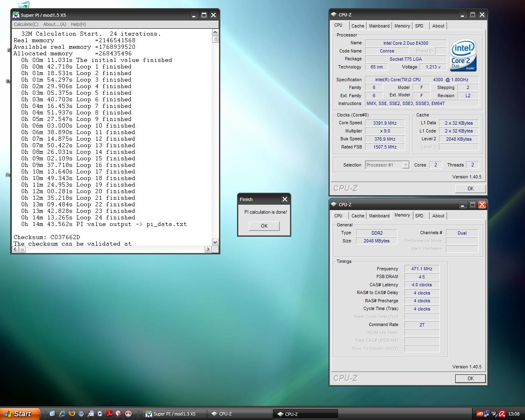Screen dimensions: 525x420
Task: Open Adobe Reader from quick launch
Action: [x=110, y=414]
